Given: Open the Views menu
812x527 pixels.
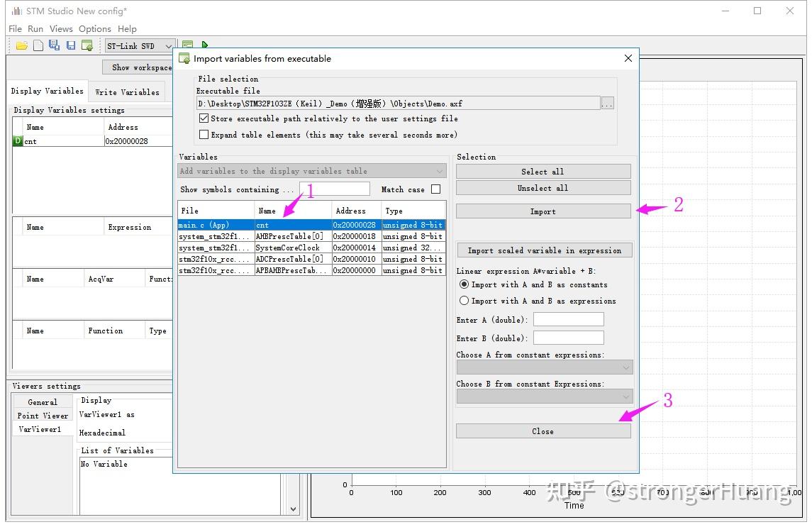Looking at the screenshot, I should [61, 28].
